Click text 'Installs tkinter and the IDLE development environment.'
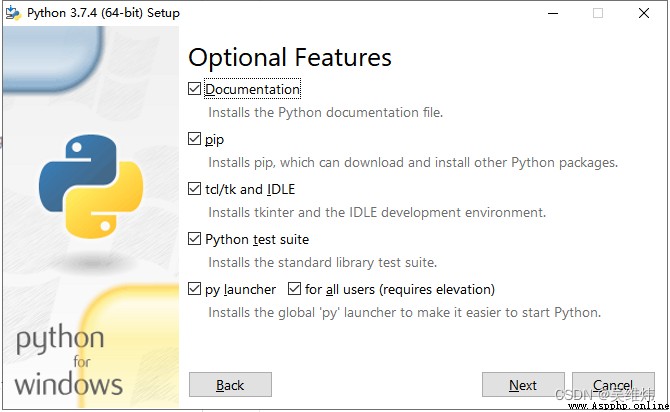This screenshot has width=670, height=412. [377, 212]
